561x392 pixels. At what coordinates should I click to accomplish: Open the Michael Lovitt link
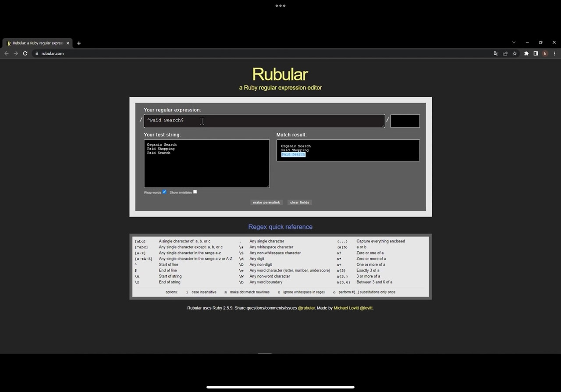click(x=346, y=308)
